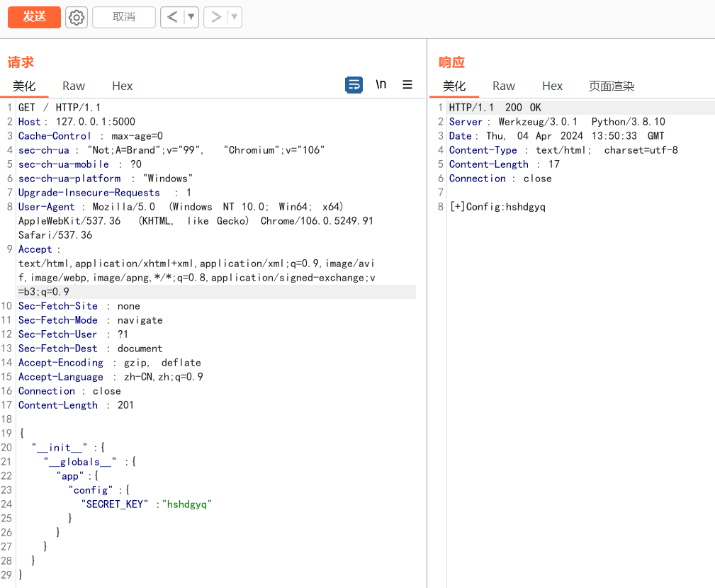Expand the back history dropdown arrow
This screenshot has height=588, width=715.
click(x=191, y=17)
